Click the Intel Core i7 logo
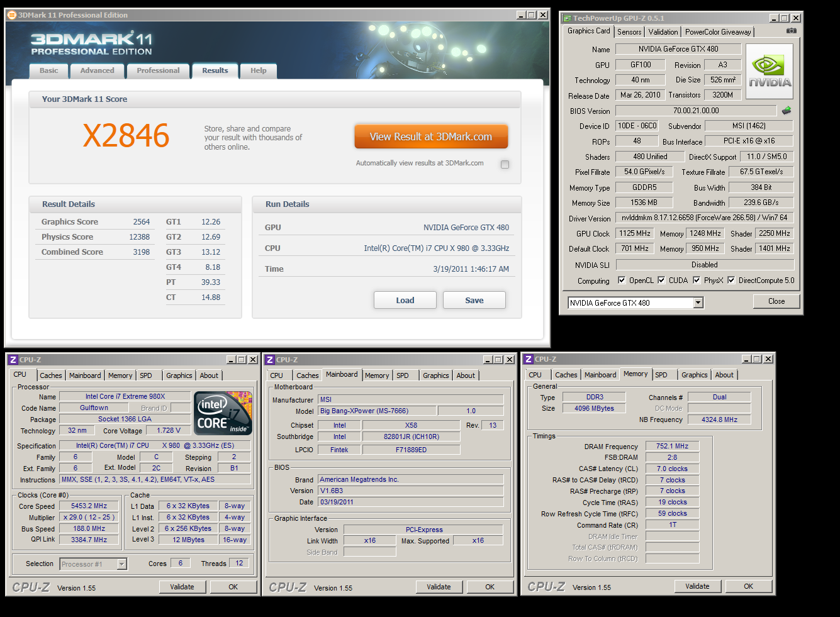Image resolution: width=840 pixels, height=617 pixels. click(223, 413)
